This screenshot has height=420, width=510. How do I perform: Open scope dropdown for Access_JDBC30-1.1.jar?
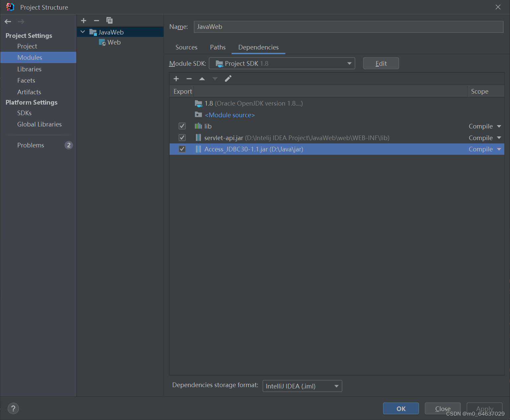499,149
